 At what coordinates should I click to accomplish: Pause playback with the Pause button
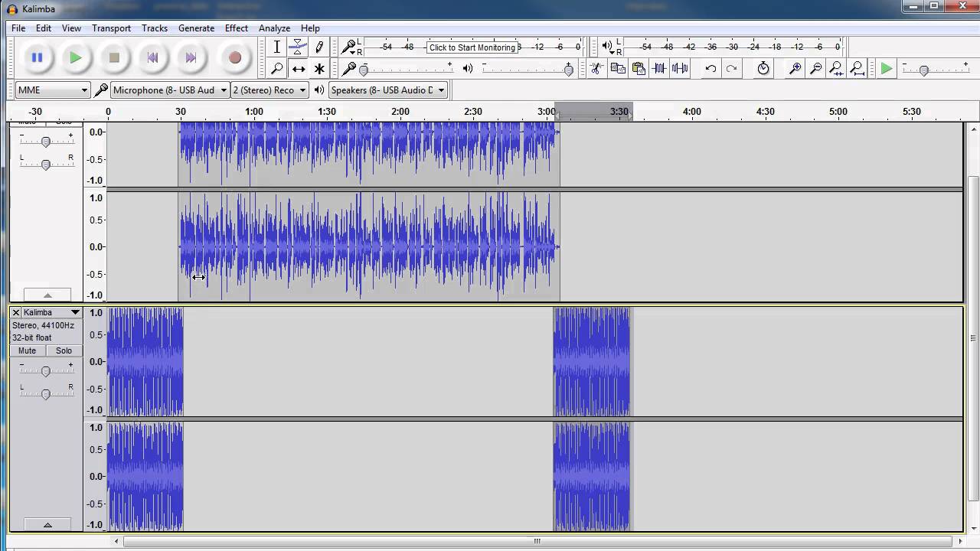(37, 57)
